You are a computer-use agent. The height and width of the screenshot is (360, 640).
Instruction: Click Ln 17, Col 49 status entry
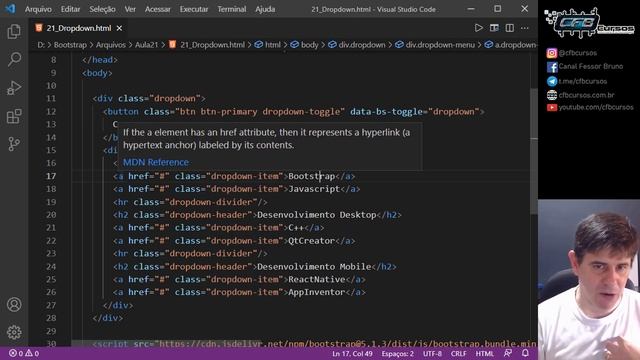click(x=352, y=353)
